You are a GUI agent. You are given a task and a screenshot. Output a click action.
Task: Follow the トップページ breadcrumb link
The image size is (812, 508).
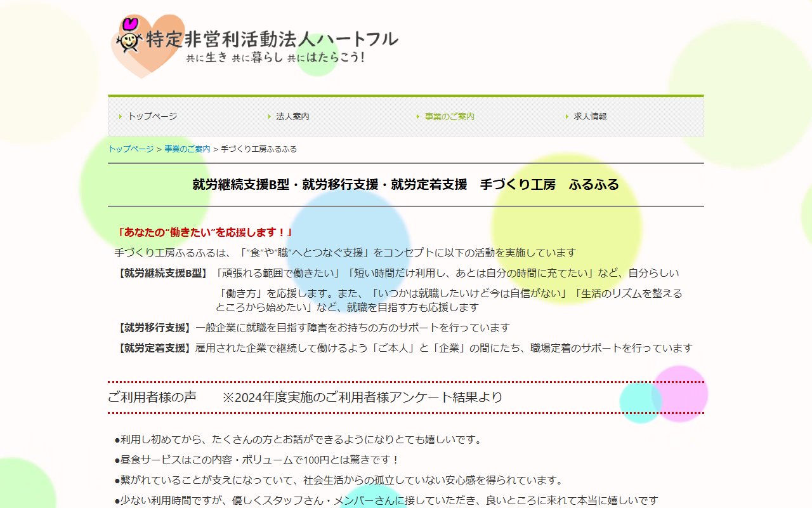[131, 149]
